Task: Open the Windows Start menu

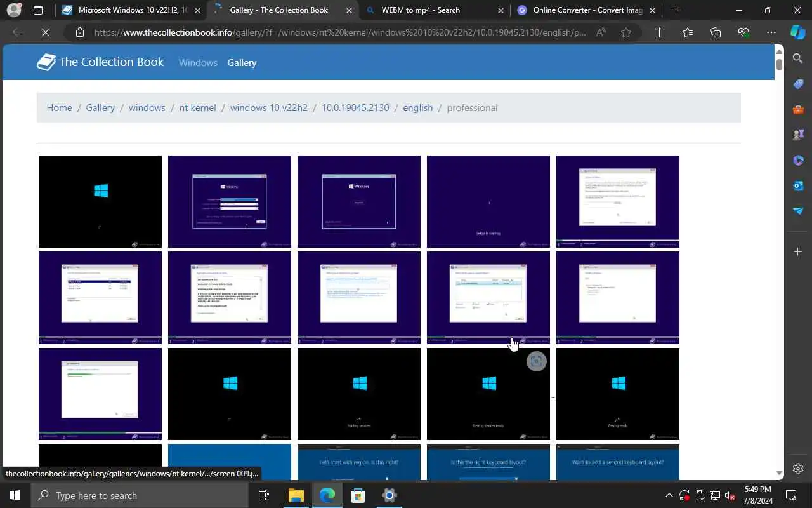Action: click(15, 495)
